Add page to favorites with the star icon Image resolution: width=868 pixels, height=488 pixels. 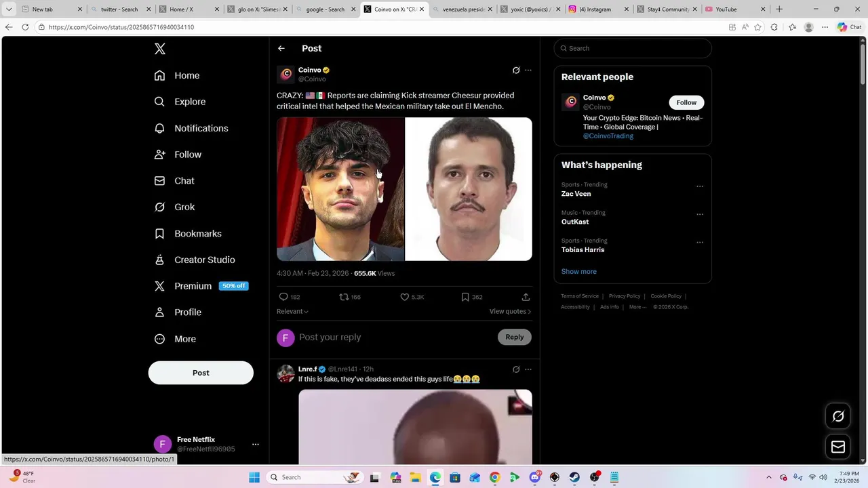pyautogui.click(x=757, y=27)
